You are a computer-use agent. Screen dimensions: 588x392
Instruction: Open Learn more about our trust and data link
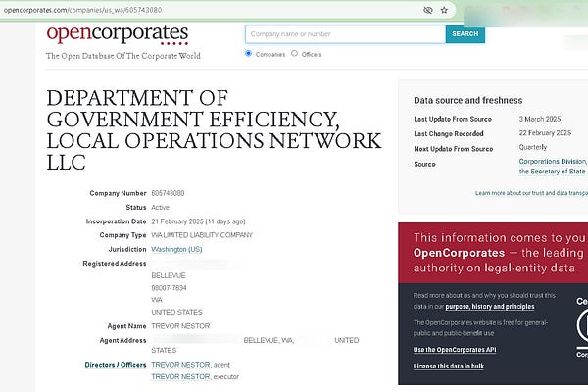click(531, 193)
